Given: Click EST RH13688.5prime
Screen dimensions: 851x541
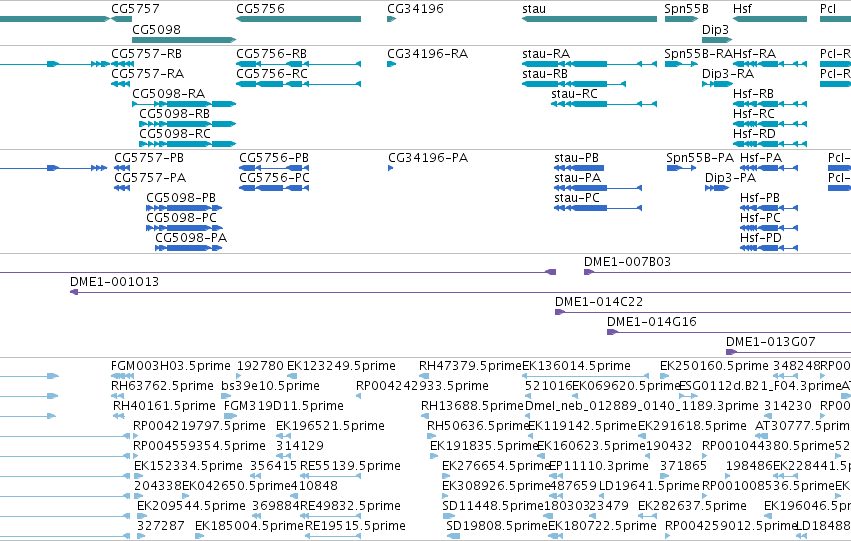Looking at the screenshot, I should pos(473,406).
